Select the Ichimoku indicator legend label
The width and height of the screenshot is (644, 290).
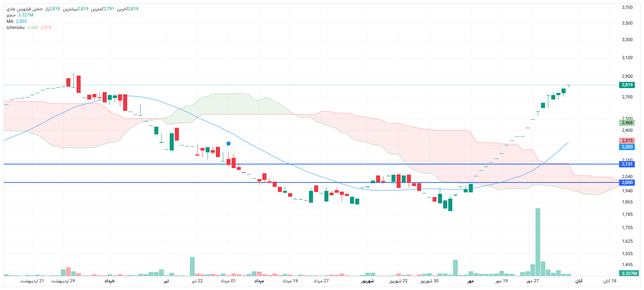coord(15,28)
